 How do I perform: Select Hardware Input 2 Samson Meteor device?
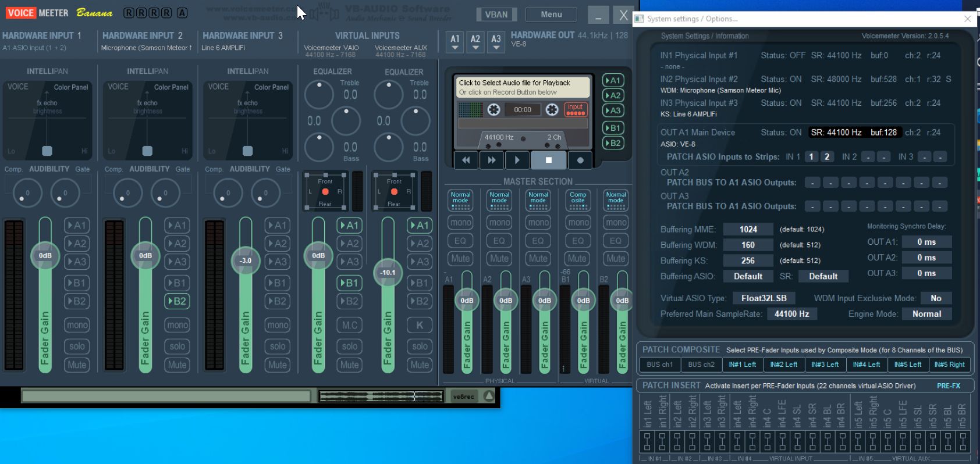146,48
